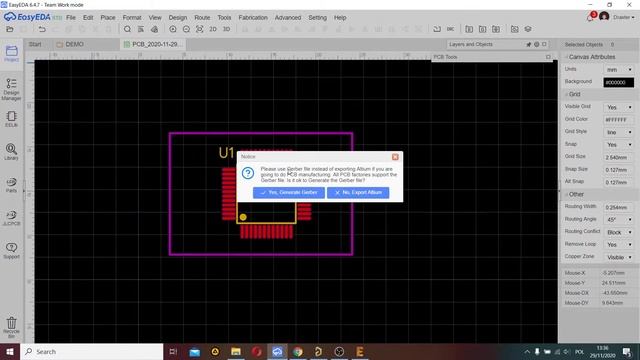Open the Mail app from taskbar
This screenshot has height=360, width=640.
[x=194, y=351]
